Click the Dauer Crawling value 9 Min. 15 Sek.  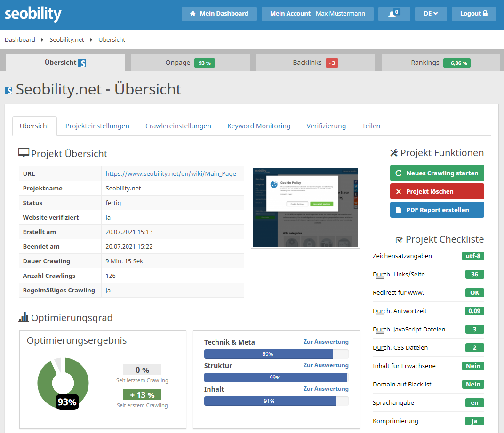click(x=125, y=261)
